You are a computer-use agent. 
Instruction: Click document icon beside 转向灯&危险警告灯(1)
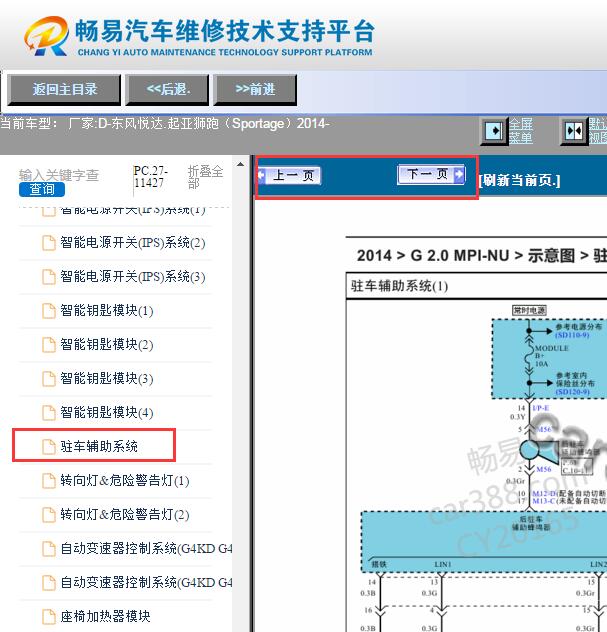49,481
